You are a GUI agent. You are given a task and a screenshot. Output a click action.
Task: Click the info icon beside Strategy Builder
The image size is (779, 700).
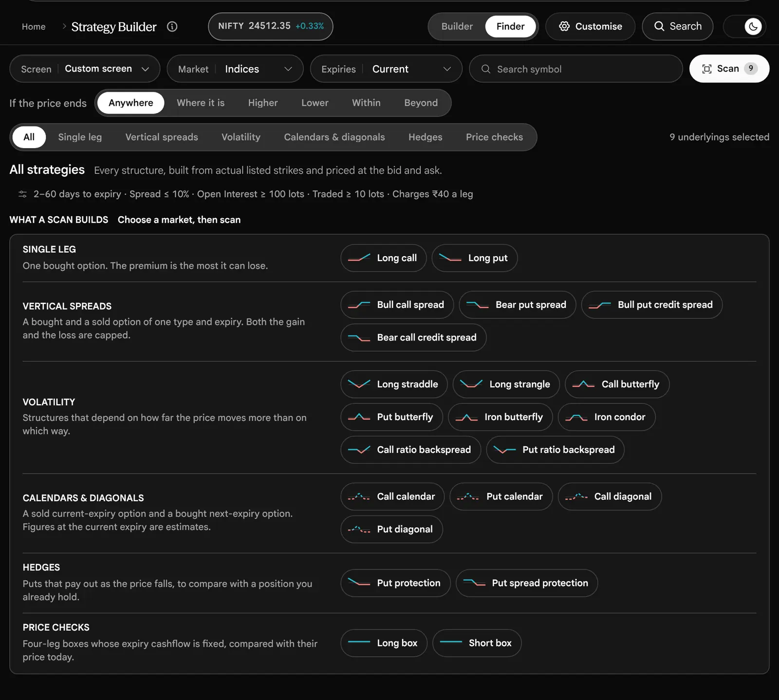172,26
